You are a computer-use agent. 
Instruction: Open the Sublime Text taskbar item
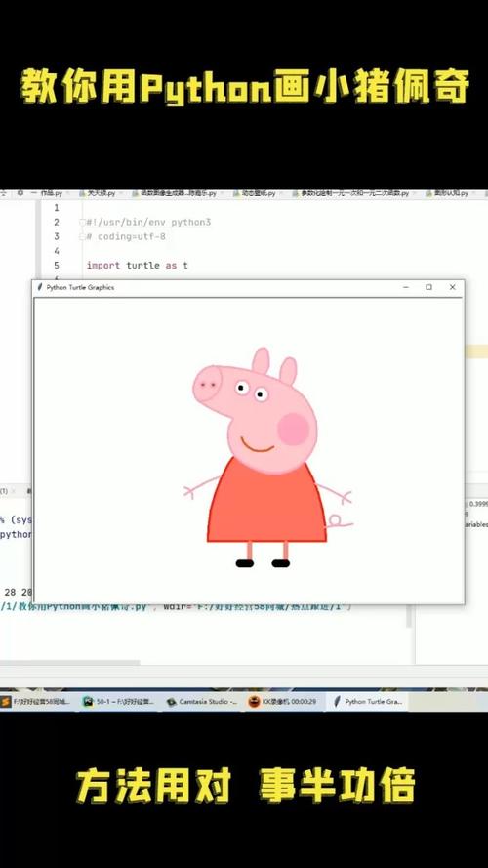tap(36, 701)
